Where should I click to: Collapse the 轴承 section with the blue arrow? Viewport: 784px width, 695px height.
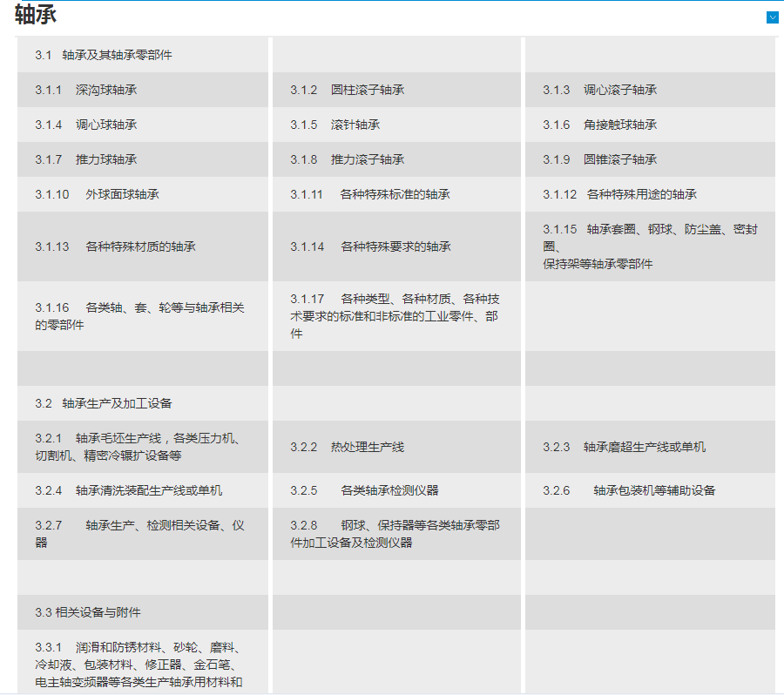[772, 17]
